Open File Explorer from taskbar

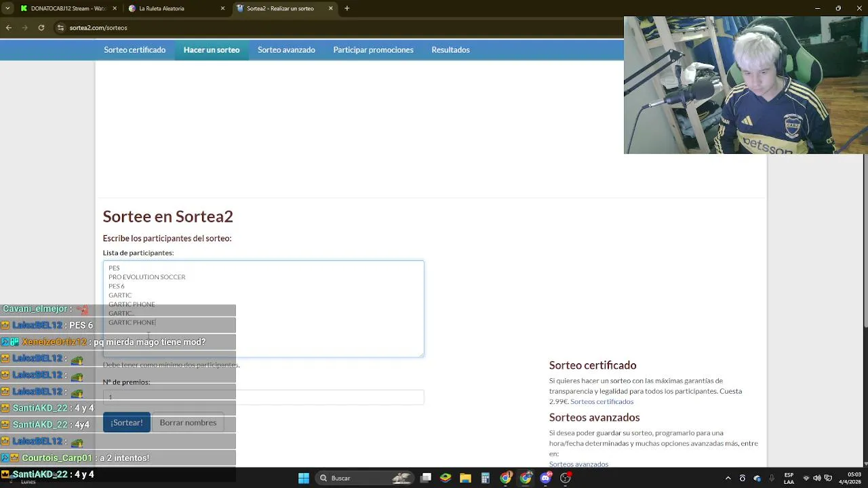[x=465, y=478]
